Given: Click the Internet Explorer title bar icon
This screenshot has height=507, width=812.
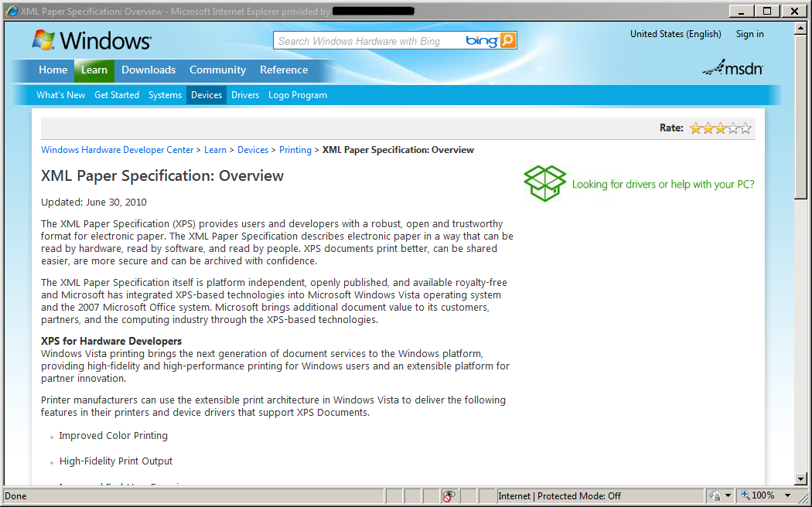Looking at the screenshot, I should pyautogui.click(x=12, y=11).
